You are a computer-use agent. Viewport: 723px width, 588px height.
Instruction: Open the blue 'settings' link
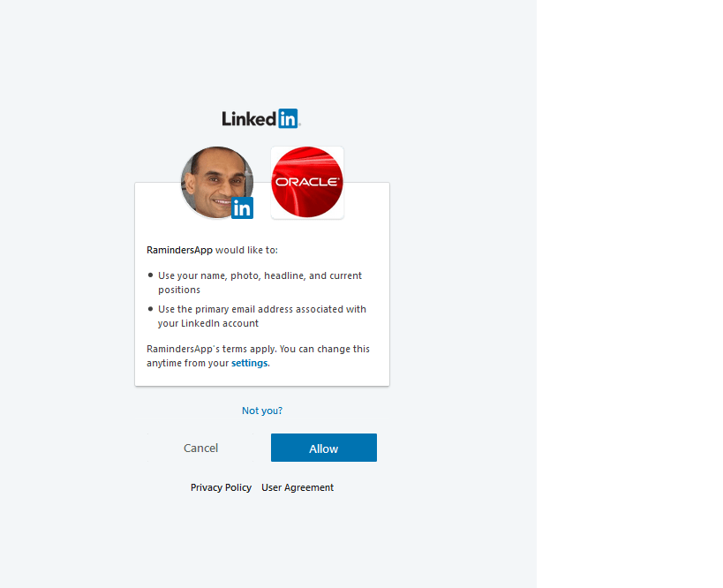(250, 363)
